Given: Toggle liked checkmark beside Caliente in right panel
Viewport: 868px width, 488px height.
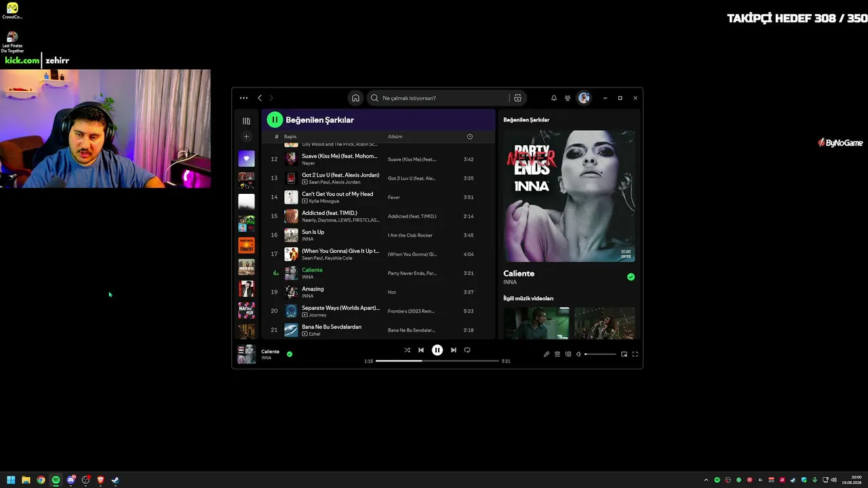Looking at the screenshot, I should (x=631, y=277).
